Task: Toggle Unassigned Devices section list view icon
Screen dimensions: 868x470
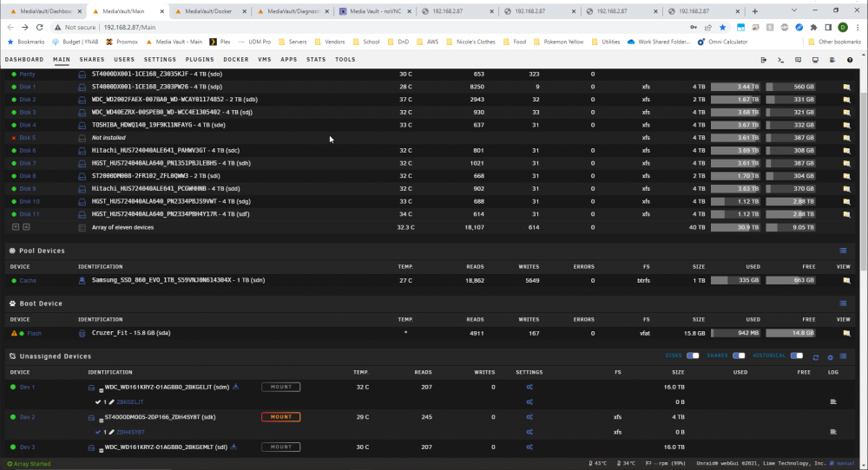Action: pos(843,356)
